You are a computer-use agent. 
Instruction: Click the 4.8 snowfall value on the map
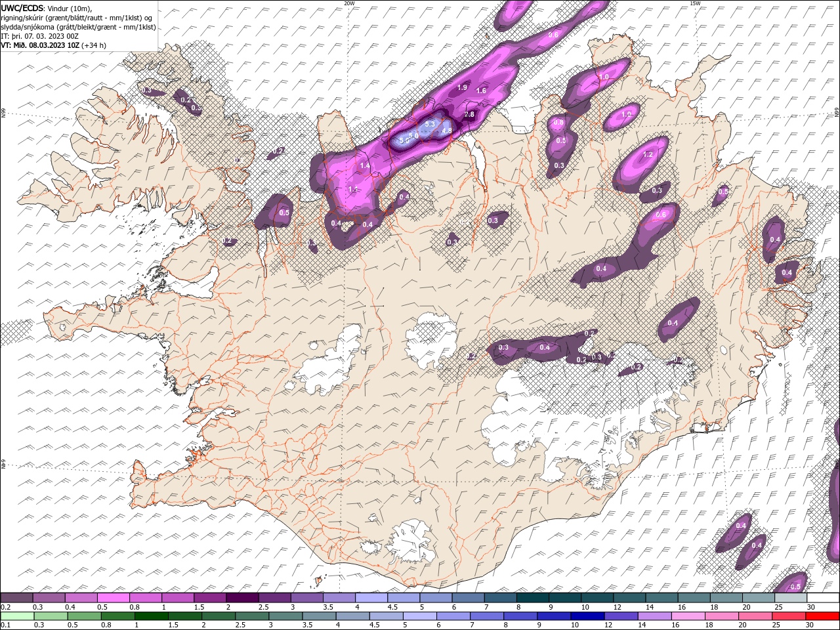pyautogui.click(x=447, y=131)
